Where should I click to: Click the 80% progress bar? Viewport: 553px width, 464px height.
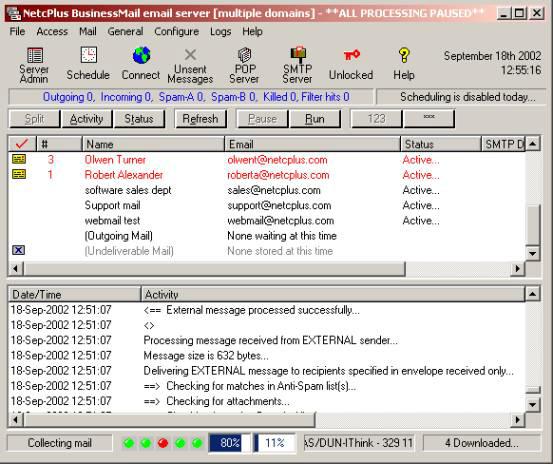(230, 443)
